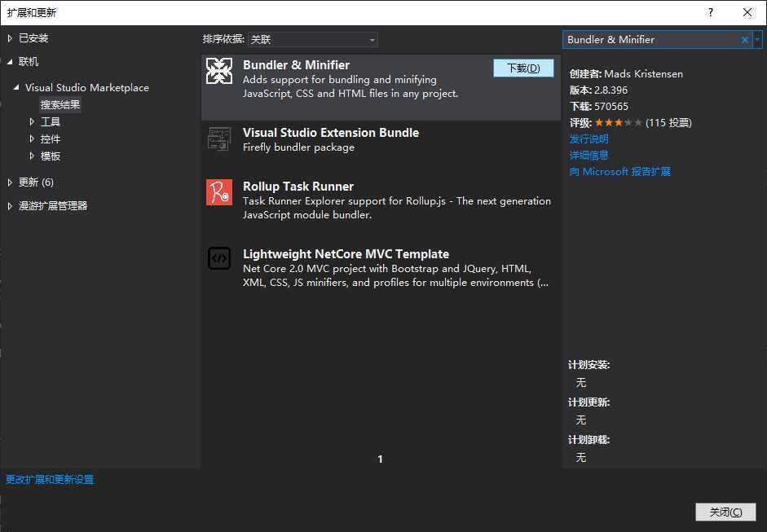767x532 pixels.
Task: Click 向 Microsoft 报告扩展 link
Action: (619, 172)
